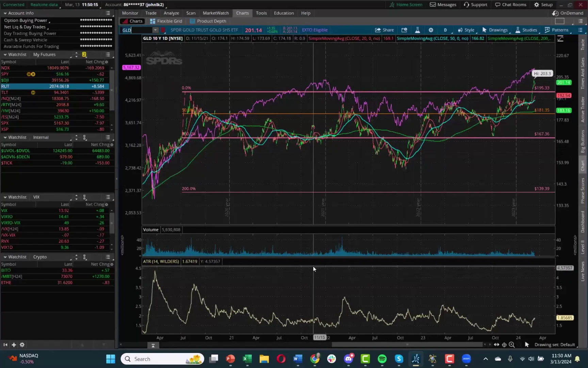588x368 pixels.
Task: Open Excel from the taskbar
Action: point(247,359)
